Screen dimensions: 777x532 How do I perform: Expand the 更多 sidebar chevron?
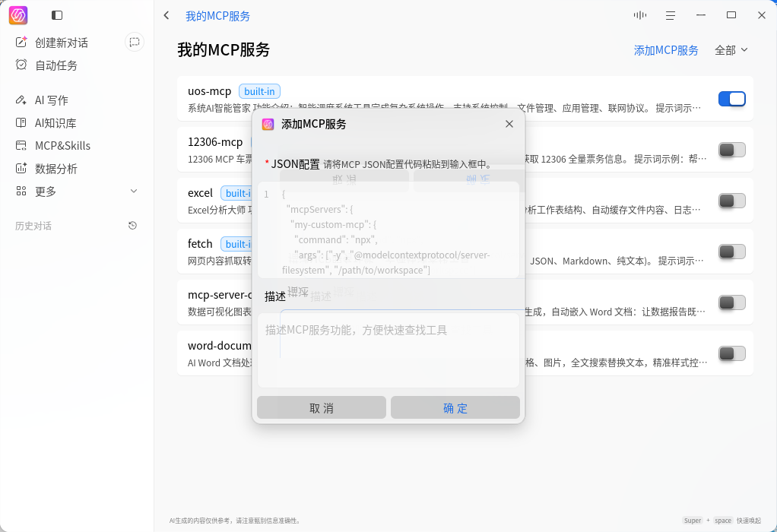click(x=133, y=191)
